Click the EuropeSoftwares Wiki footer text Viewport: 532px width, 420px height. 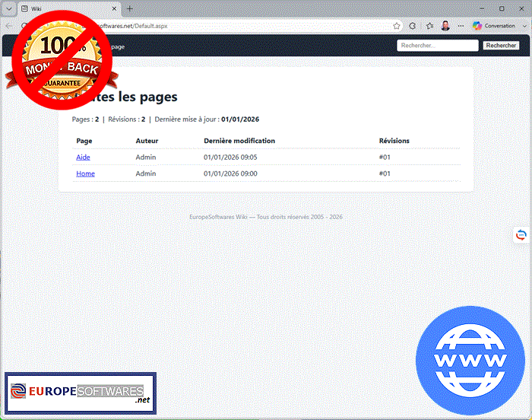pyautogui.click(x=266, y=217)
